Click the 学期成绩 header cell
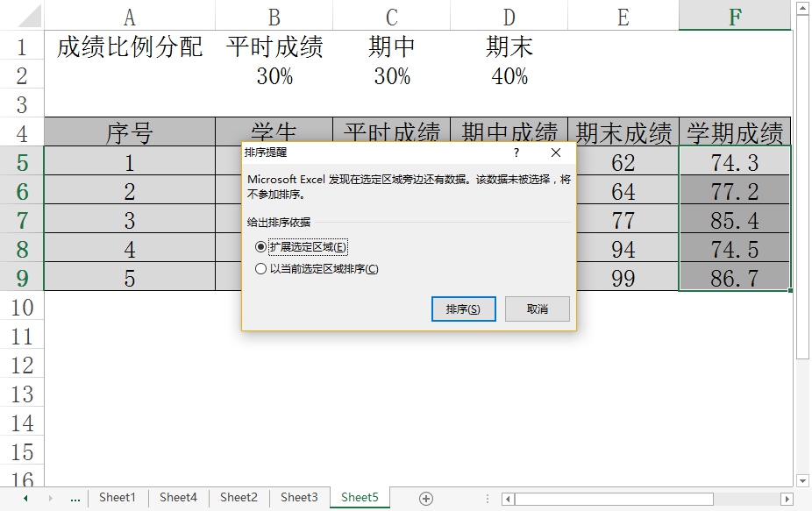 (735, 132)
